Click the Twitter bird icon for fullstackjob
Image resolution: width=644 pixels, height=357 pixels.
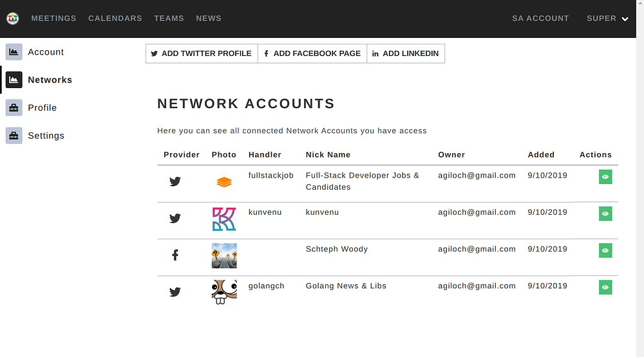point(175,181)
